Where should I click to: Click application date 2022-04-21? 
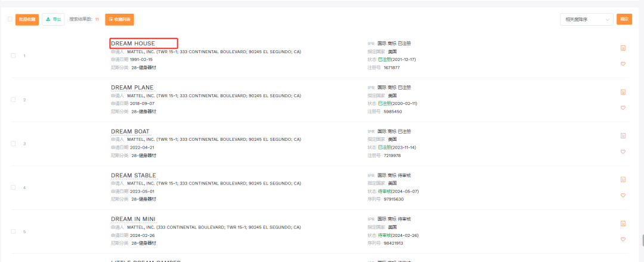point(142,147)
